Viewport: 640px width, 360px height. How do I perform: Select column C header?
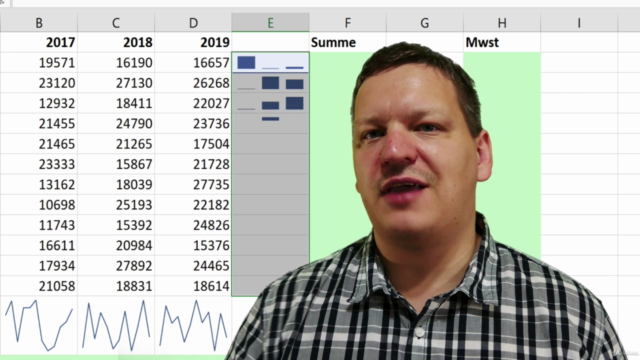(x=116, y=23)
